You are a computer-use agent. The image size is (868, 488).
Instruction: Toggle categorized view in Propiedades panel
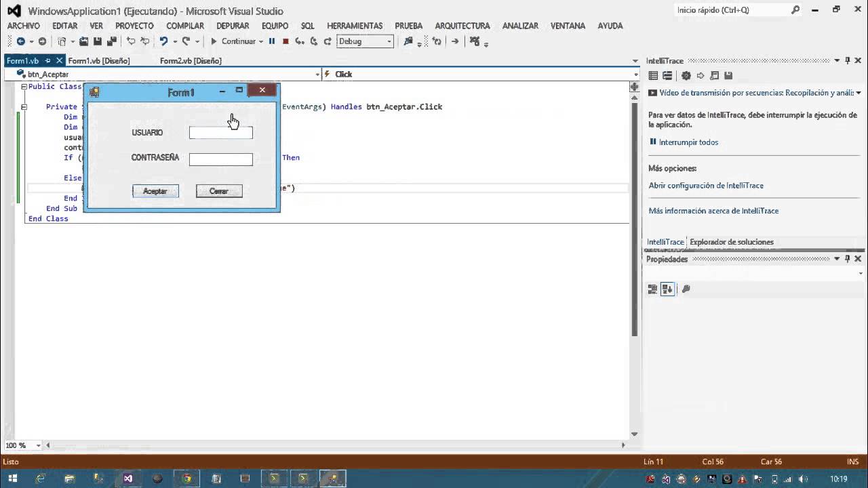(653, 289)
